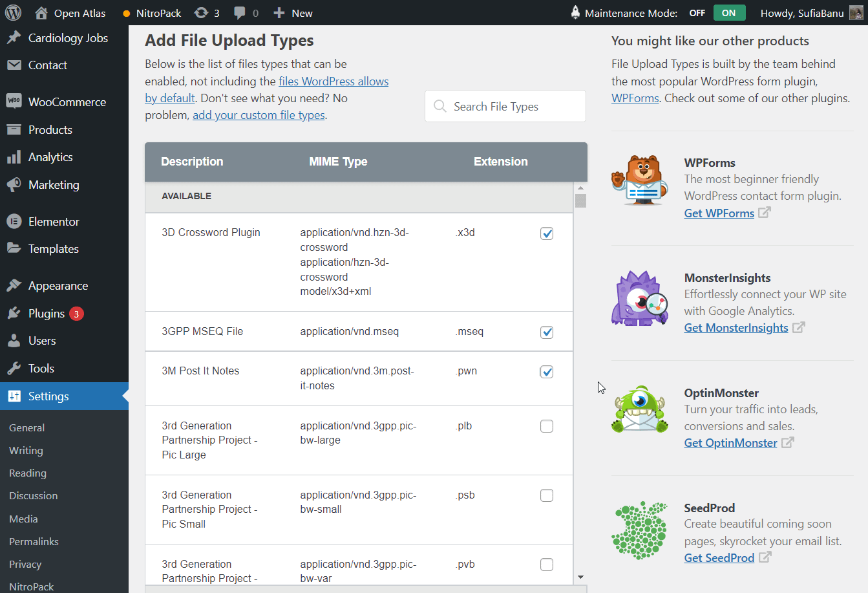The height and width of the screenshot is (593, 868).
Task: Click the Get OptinMonster link
Action: pos(731,443)
